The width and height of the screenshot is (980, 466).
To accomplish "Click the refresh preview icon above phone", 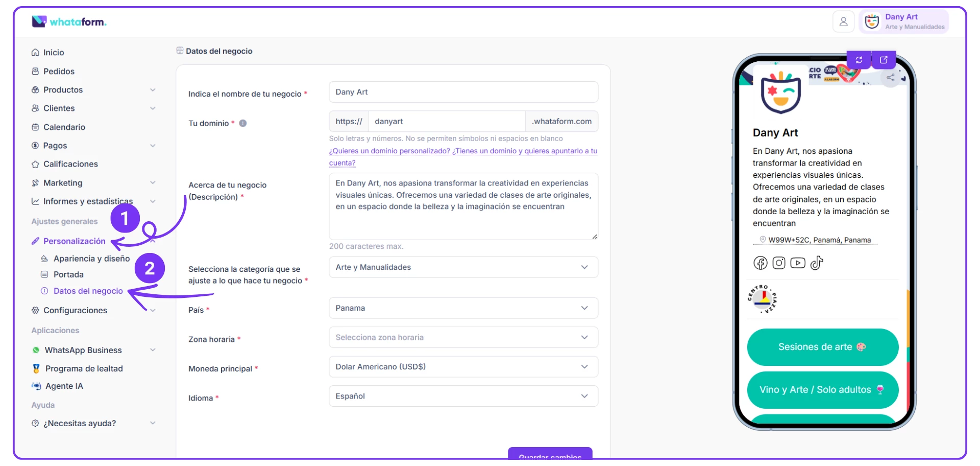I will pyautogui.click(x=859, y=60).
